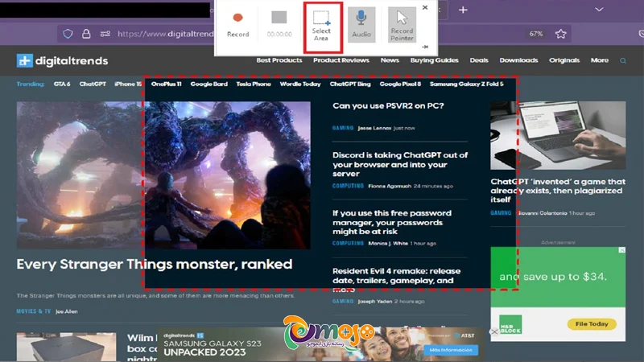This screenshot has height=362, width=644.
Task: Open the Google Pixel 8 trending link
Action: [400, 84]
